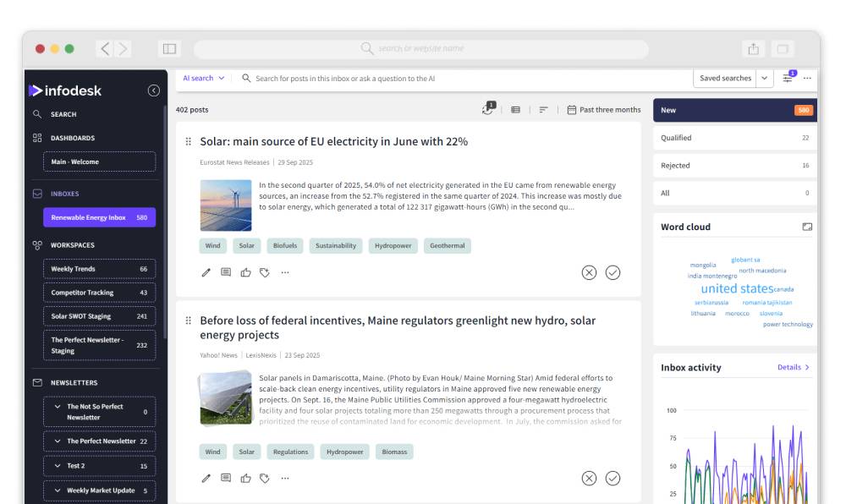This screenshot has width=846, height=504.
Task: Refresh the post list
Action: 486,109
